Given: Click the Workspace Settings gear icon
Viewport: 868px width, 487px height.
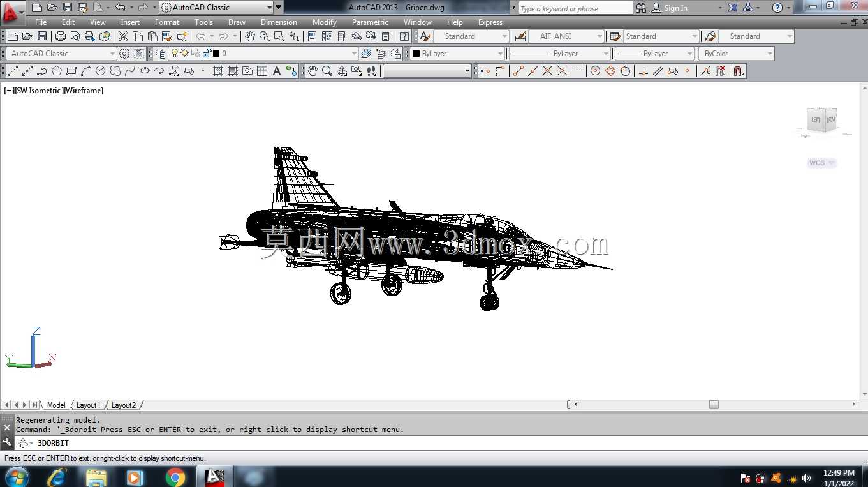Looking at the screenshot, I should pos(124,54).
